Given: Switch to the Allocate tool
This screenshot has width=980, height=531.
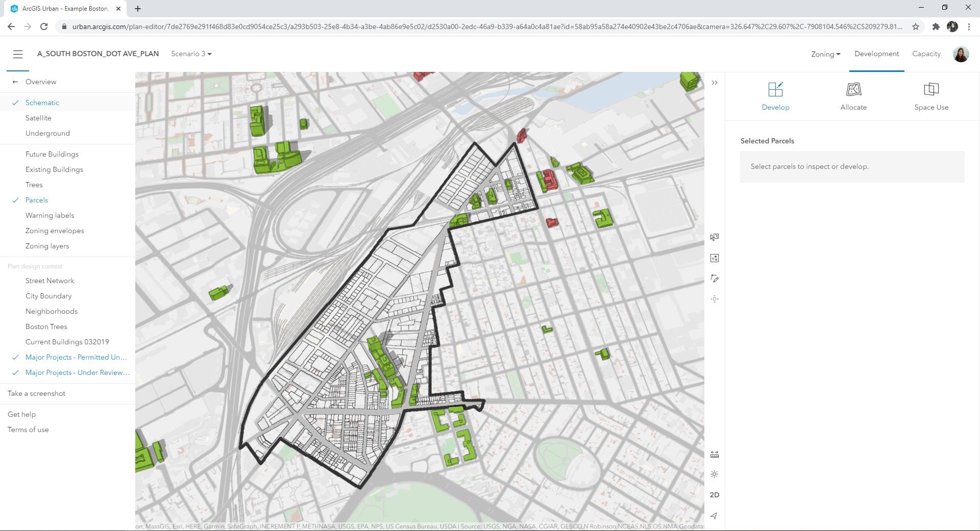Looking at the screenshot, I should (x=853, y=96).
